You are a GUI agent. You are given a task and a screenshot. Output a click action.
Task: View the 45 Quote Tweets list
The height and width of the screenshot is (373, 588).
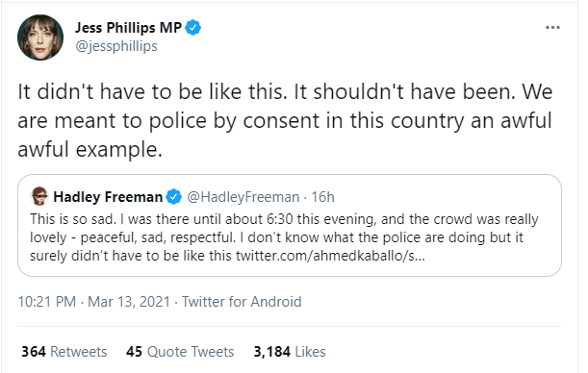[180, 352]
